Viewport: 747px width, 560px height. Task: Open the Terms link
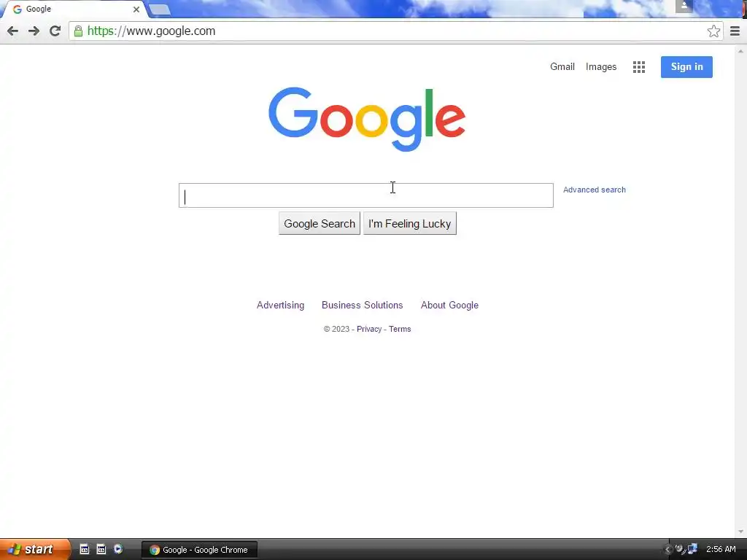click(400, 329)
